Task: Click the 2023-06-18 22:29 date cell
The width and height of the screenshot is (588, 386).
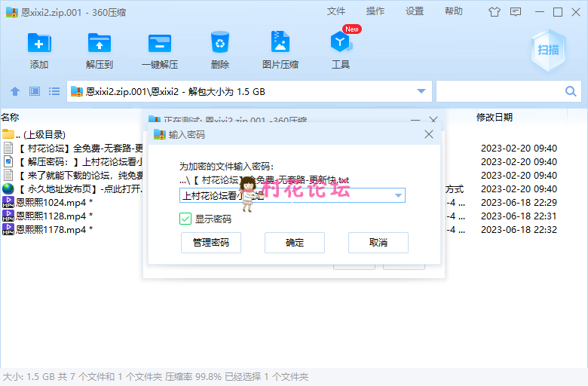Action: click(x=519, y=203)
